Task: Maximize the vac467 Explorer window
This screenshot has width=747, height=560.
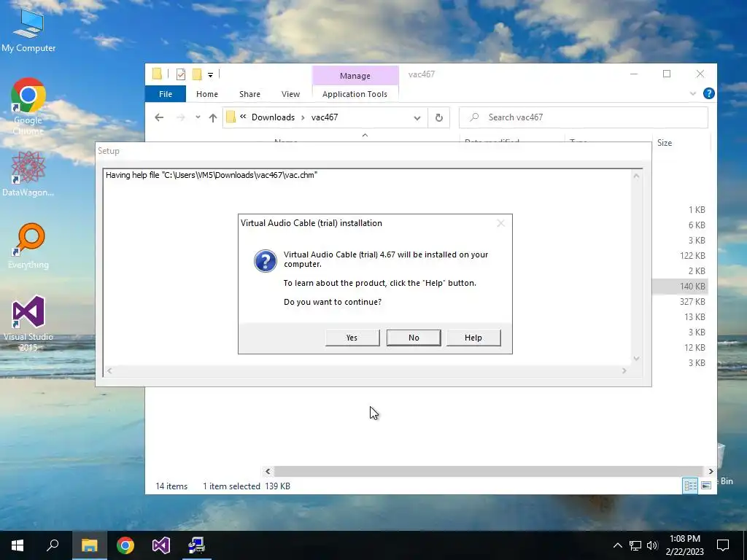Action: [667, 74]
